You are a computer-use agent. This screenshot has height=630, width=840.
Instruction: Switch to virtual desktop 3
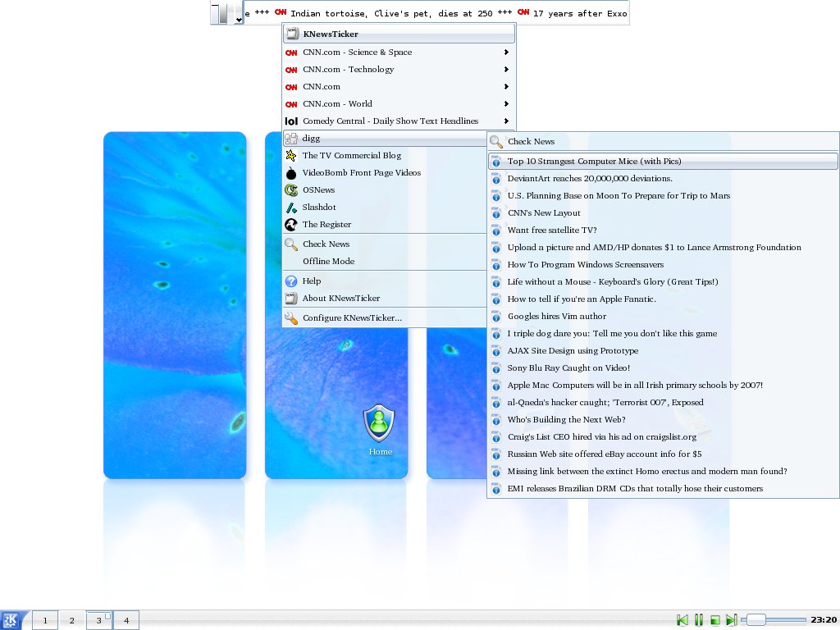[x=98, y=620]
